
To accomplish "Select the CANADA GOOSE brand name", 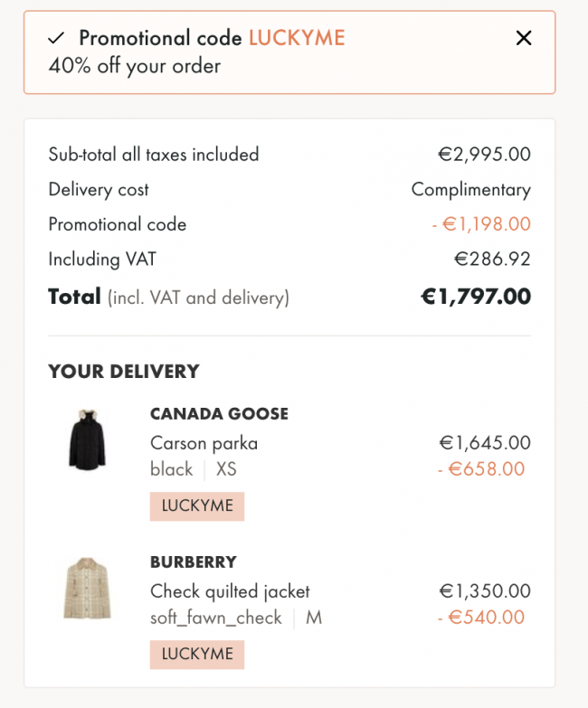I will coord(219,413).
